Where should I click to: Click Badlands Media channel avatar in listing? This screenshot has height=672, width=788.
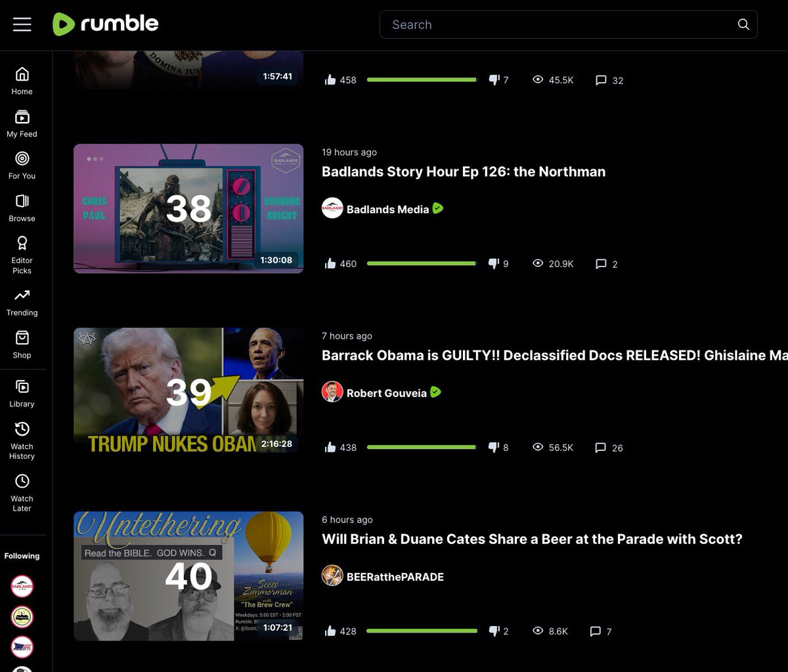(332, 208)
